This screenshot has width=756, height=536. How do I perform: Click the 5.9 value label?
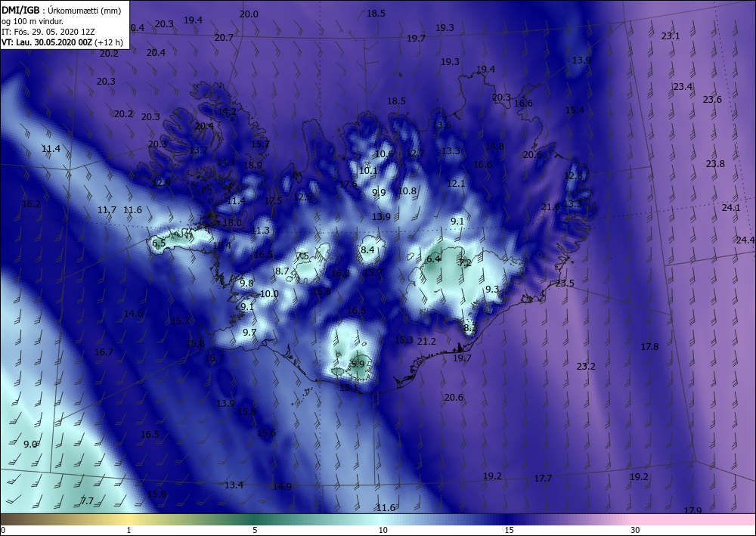click(x=358, y=364)
